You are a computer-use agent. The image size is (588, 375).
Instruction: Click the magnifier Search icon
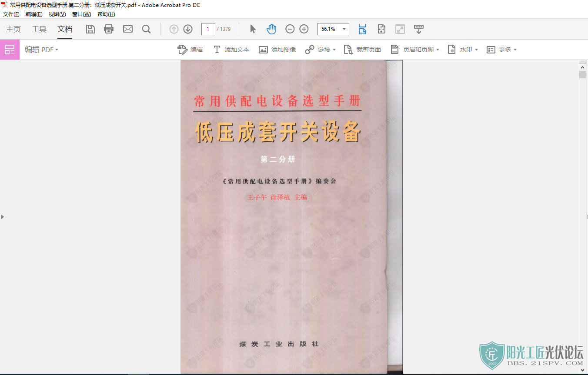(147, 29)
